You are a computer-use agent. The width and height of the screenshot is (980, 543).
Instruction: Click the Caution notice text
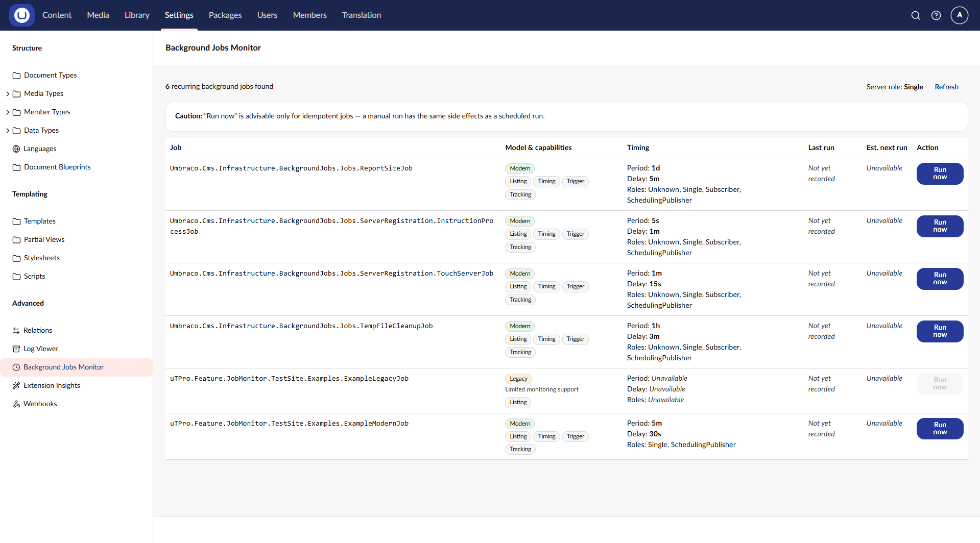[360, 116]
